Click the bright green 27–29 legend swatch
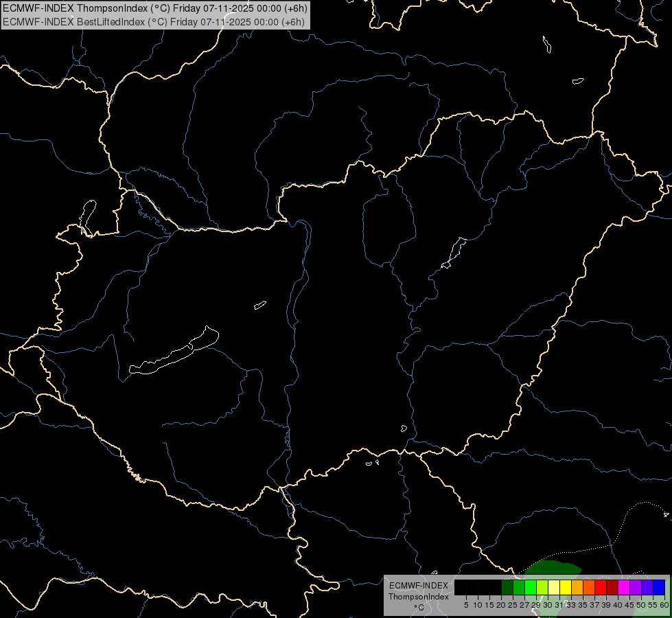 [531, 587]
